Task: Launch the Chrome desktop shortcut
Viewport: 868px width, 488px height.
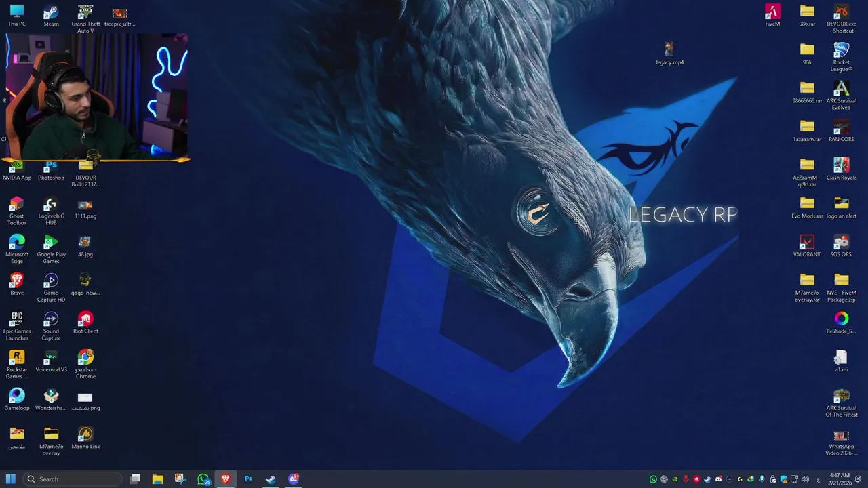Action: pos(85,365)
